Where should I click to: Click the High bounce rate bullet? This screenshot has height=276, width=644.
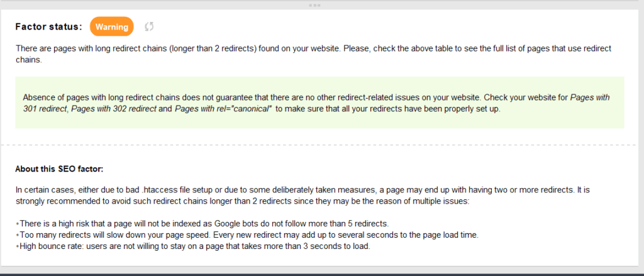(x=193, y=247)
